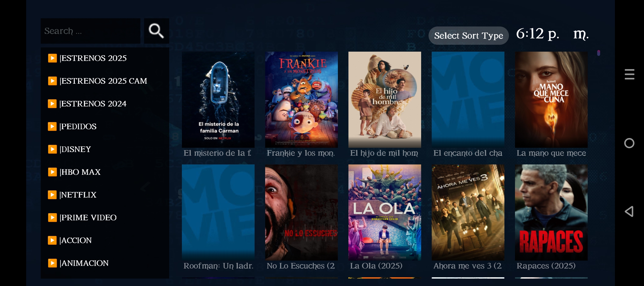Click the play icon beside ANIMACION
644x286 pixels.
[52, 263]
